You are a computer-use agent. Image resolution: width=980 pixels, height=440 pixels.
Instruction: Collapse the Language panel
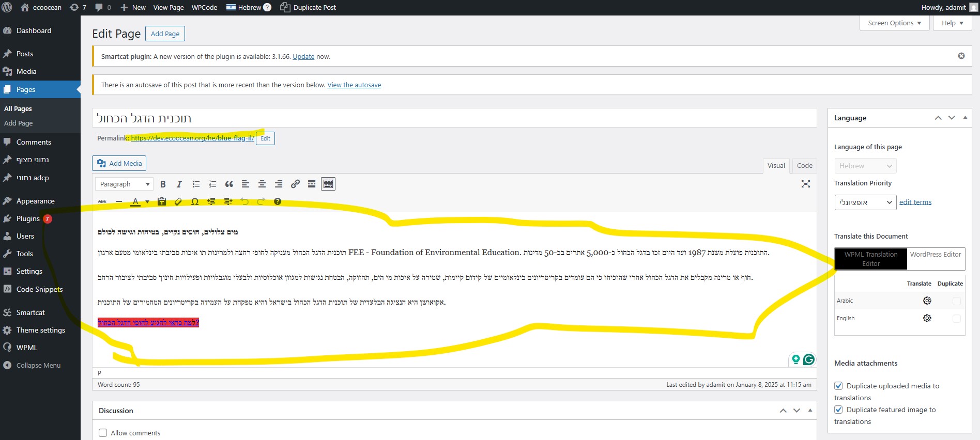point(965,118)
